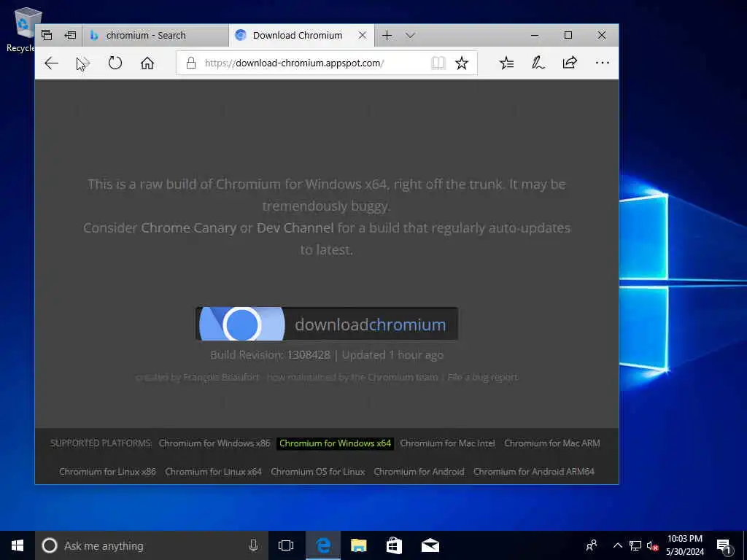The height and width of the screenshot is (560, 747).
Task: Open Settings and more menu
Action: (x=602, y=63)
